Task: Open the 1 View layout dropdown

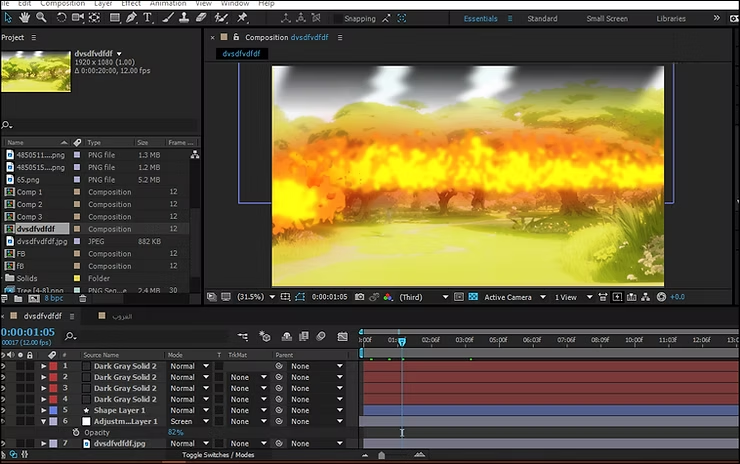Action: point(573,297)
